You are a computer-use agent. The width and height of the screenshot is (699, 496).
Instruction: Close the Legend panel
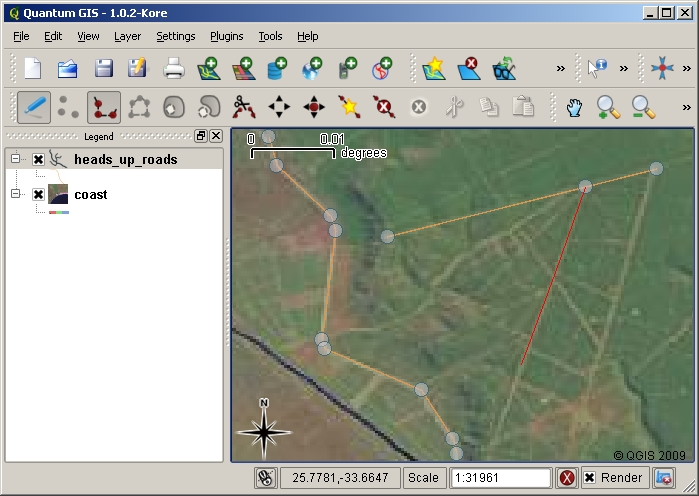click(x=215, y=136)
